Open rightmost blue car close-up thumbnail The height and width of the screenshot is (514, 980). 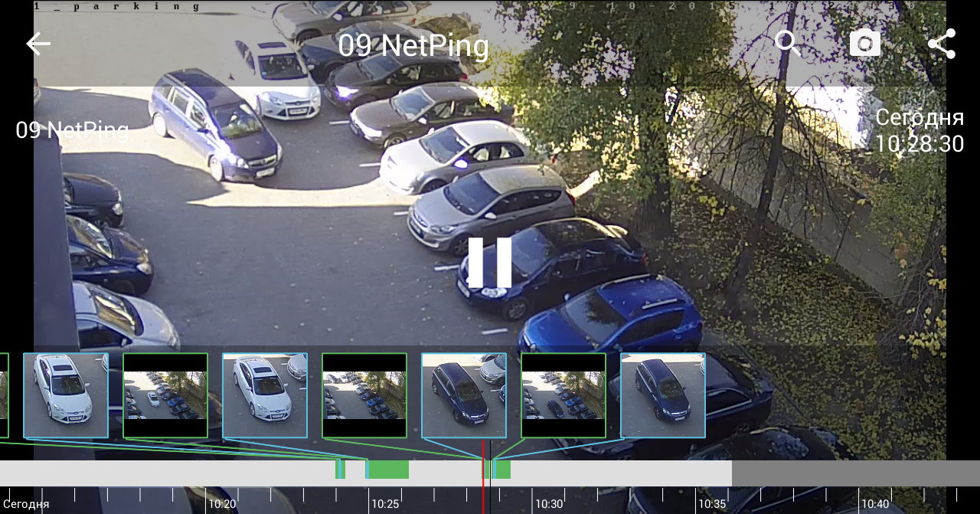coord(663,395)
